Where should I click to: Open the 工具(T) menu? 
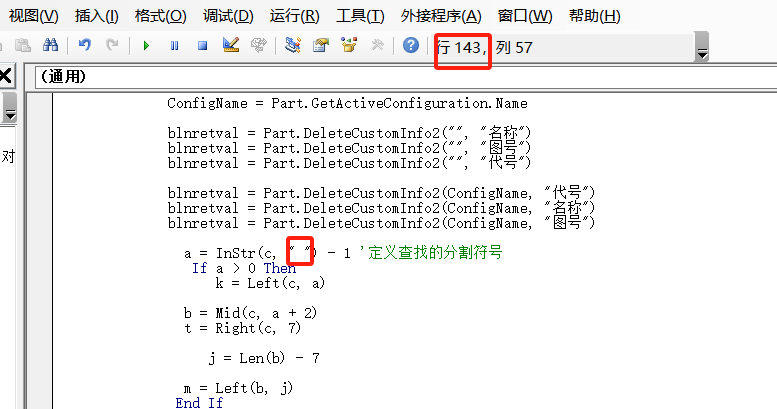coord(360,16)
